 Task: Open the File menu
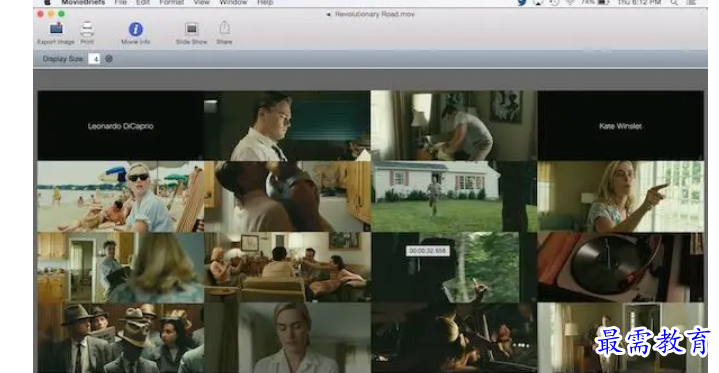(121, 2)
